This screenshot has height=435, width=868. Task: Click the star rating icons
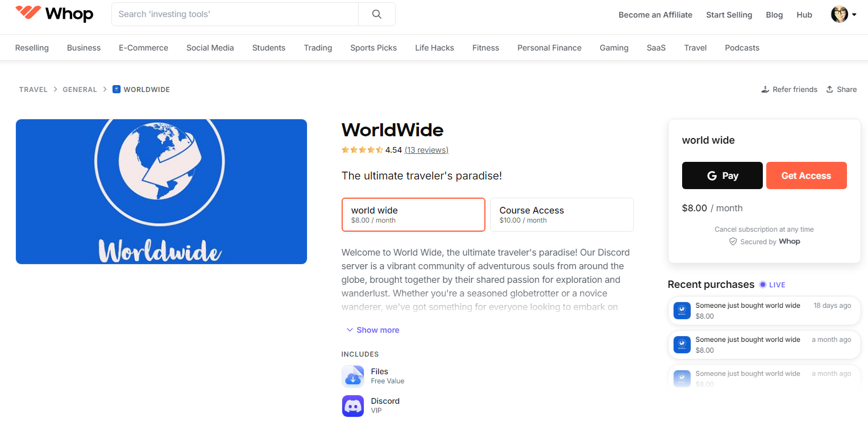tap(362, 150)
